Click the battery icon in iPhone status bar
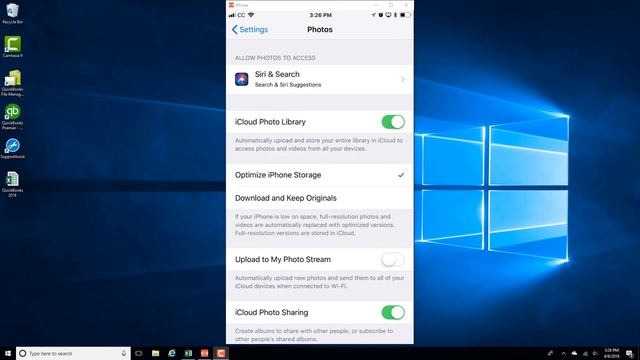Image resolution: width=640 pixels, height=360 pixels. pyautogui.click(x=405, y=15)
